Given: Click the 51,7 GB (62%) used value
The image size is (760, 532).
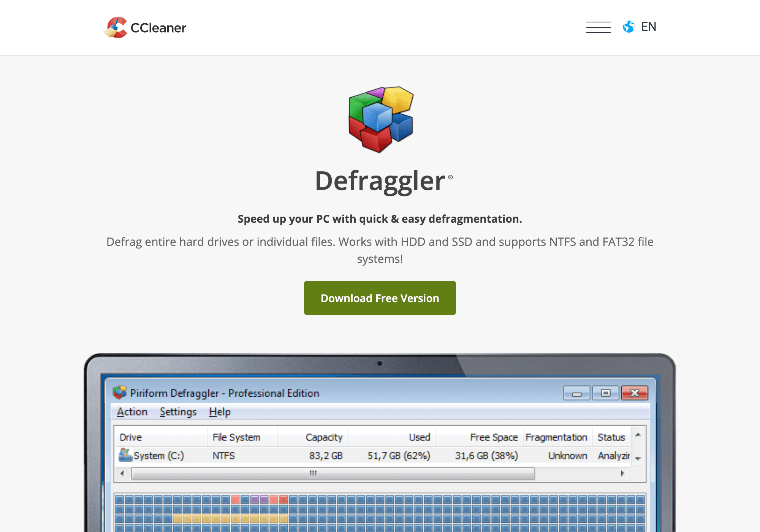Looking at the screenshot, I should 399,456.
